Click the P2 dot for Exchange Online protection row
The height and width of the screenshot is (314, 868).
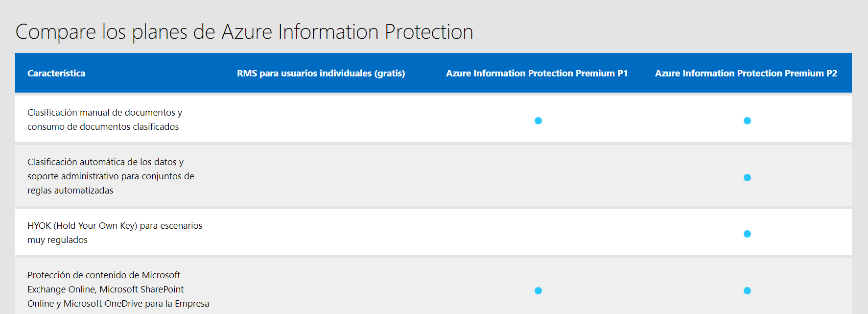point(747,290)
